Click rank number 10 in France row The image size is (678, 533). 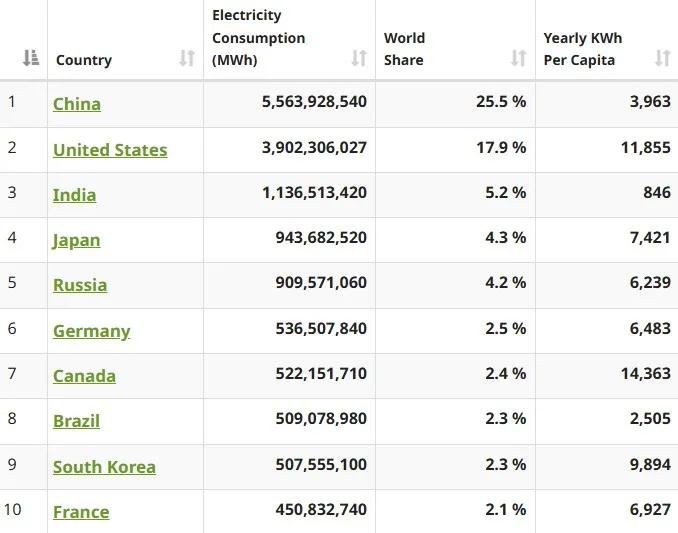(x=13, y=509)
